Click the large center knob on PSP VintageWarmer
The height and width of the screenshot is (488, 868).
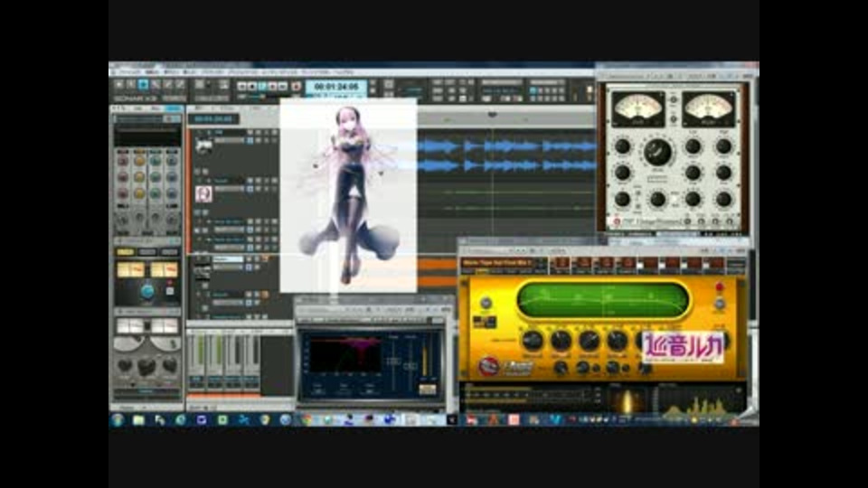[x=657, y=152]
